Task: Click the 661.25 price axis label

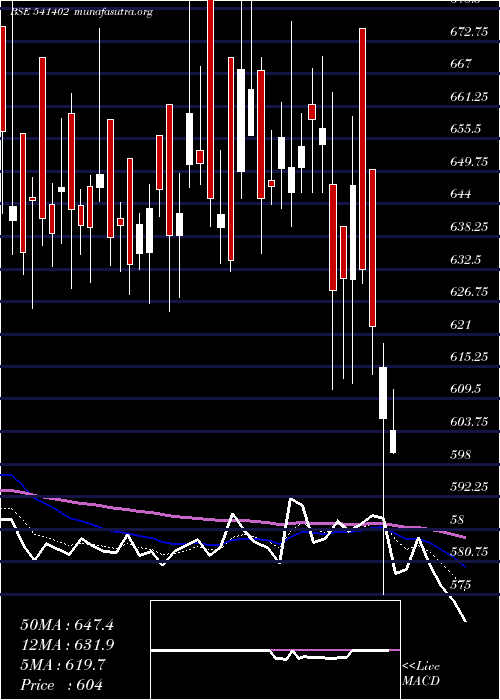Action: pos(469,96)
